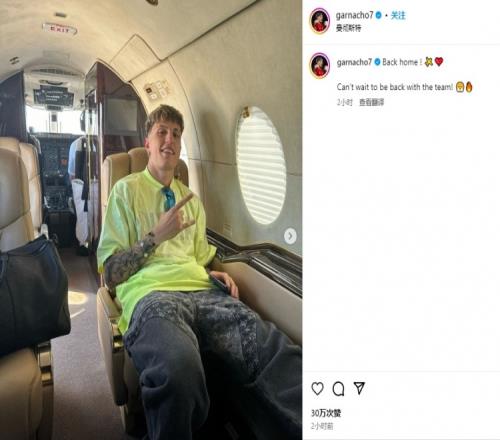Click the 2小时前 post timestamp
Viewport: 500px width, 440px height.
click(322, 426)
